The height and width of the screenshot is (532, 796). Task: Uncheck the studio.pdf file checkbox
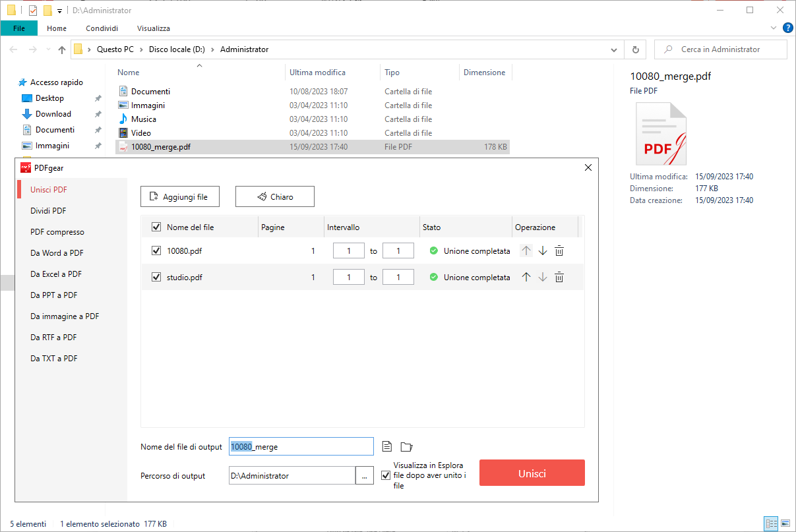click(156, 278)
